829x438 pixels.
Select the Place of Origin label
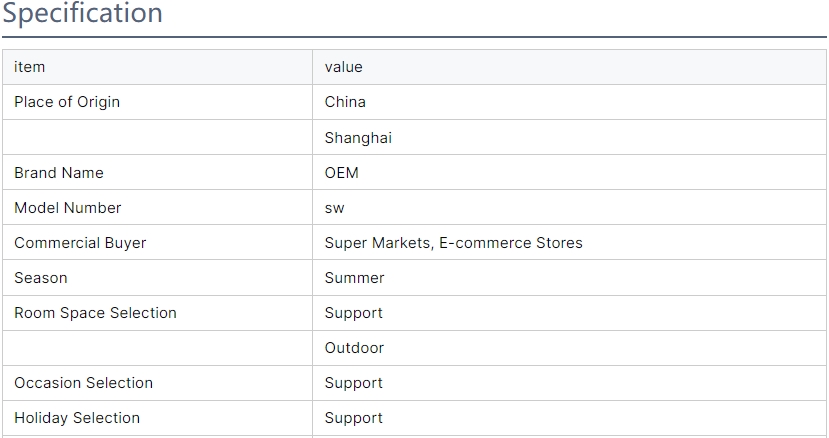(67, 102)
